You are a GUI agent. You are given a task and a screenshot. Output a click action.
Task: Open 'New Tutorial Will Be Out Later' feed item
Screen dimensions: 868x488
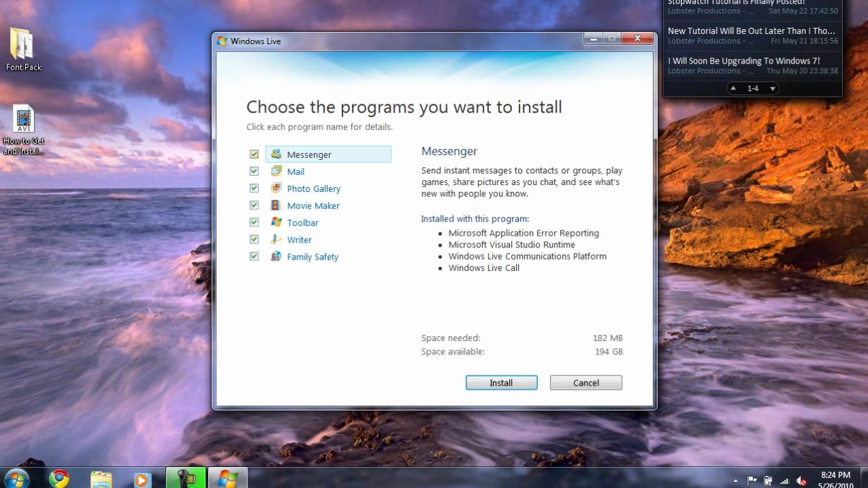coord(753,35)
